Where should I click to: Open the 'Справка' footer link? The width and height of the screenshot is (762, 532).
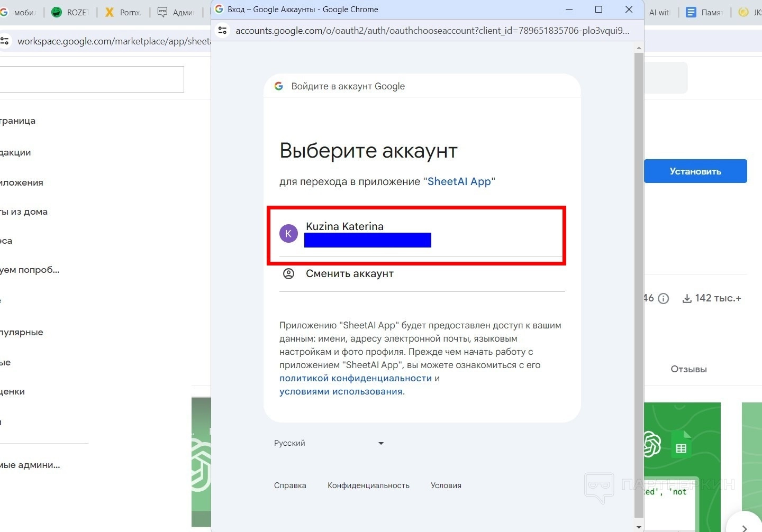click(x=290, y=485)
